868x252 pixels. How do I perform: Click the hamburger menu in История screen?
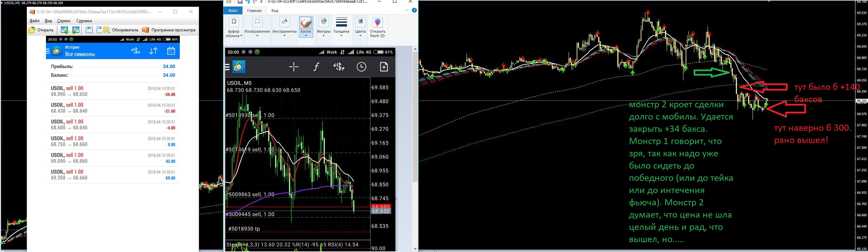point(48,51)
